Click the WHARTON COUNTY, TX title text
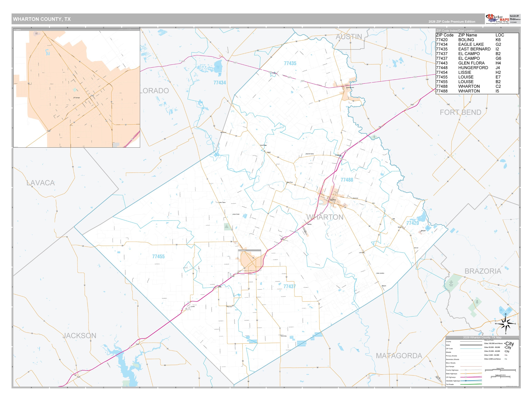This screenshot has width=532, height=402. [42, 19]
